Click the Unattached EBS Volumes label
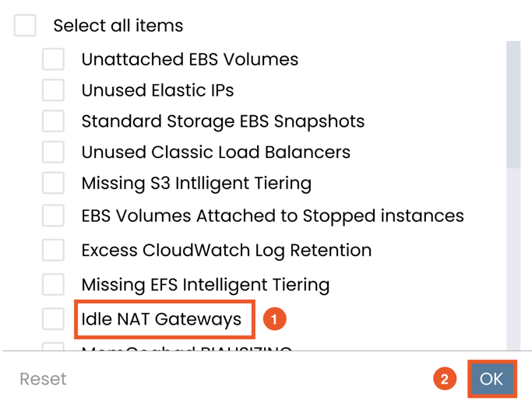532x407 pixels. point(189,59)
